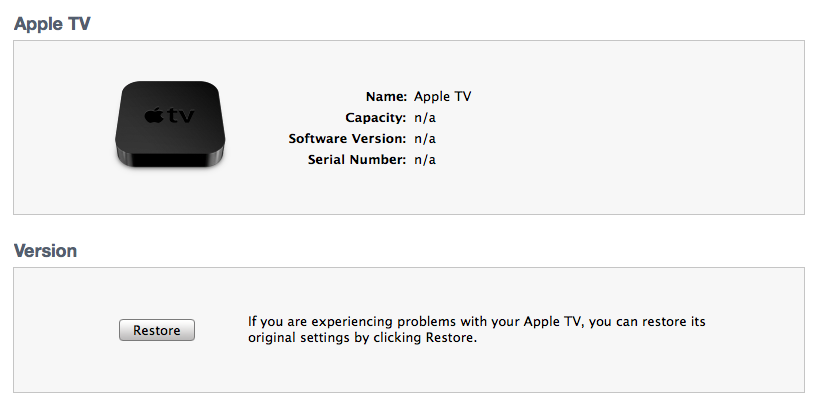
Task: Click the n/a value beside Software Version
Action: coord(425,139)
